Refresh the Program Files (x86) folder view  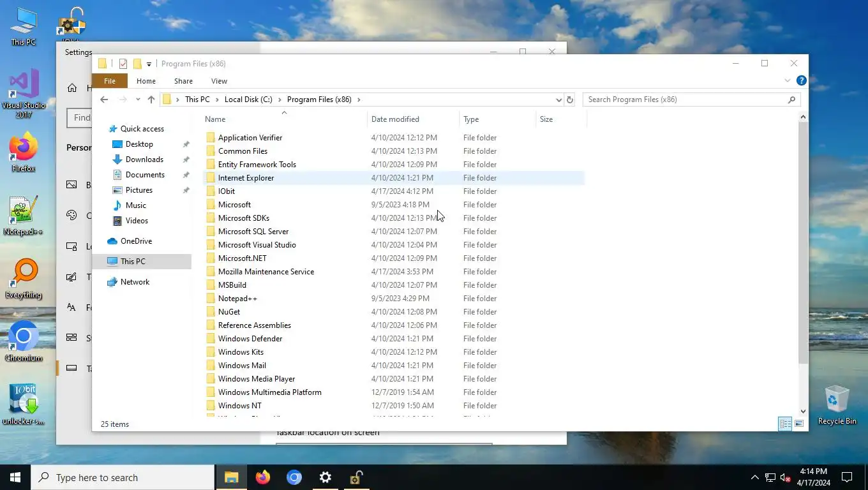(x=570, y=100)
